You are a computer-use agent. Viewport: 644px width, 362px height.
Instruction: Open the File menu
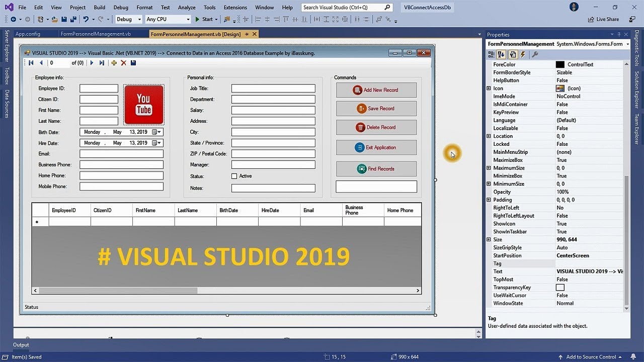pos(22,8)
